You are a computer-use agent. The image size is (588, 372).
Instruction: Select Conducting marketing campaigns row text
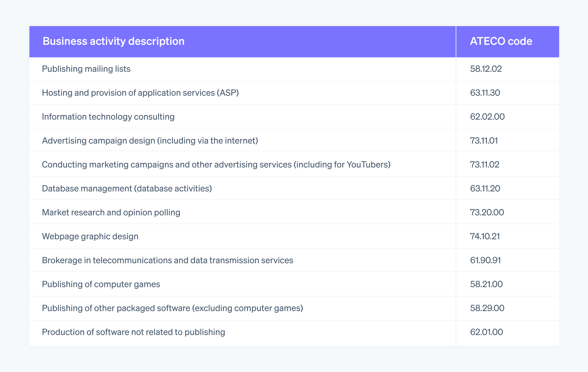click(x=216, y=165)
